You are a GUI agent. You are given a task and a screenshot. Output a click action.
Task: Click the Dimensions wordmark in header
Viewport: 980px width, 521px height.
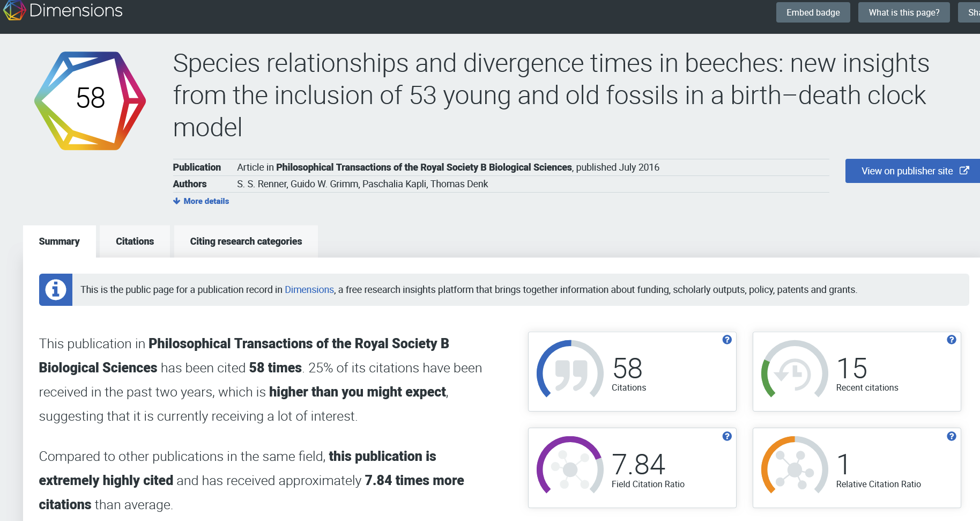[76, 10]
